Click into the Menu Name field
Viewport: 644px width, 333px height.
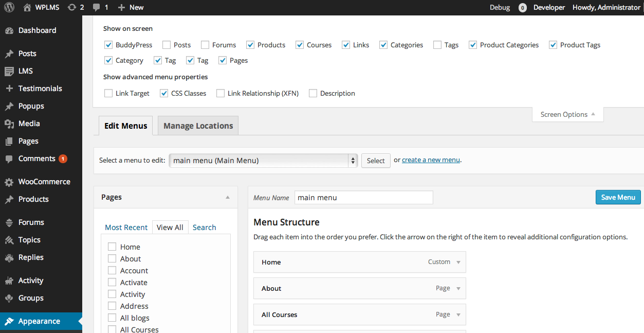(x=364, y=198)
